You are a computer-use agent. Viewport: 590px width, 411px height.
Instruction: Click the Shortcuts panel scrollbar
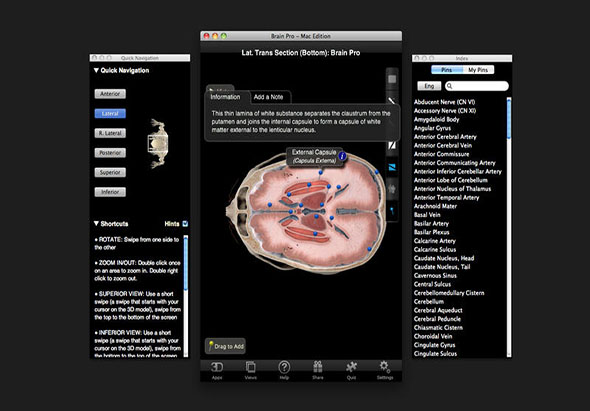(185, 263)
